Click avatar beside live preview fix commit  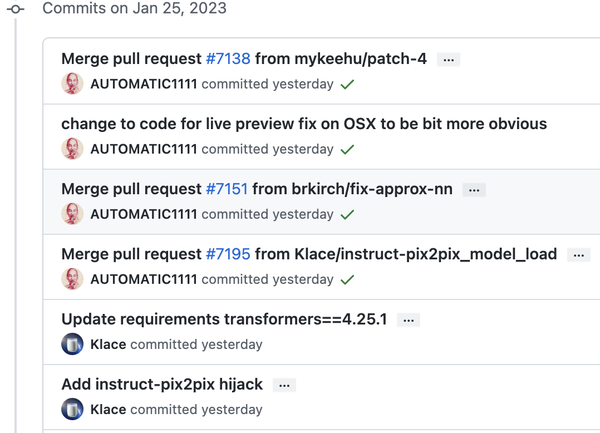click(x=72, y=149)
